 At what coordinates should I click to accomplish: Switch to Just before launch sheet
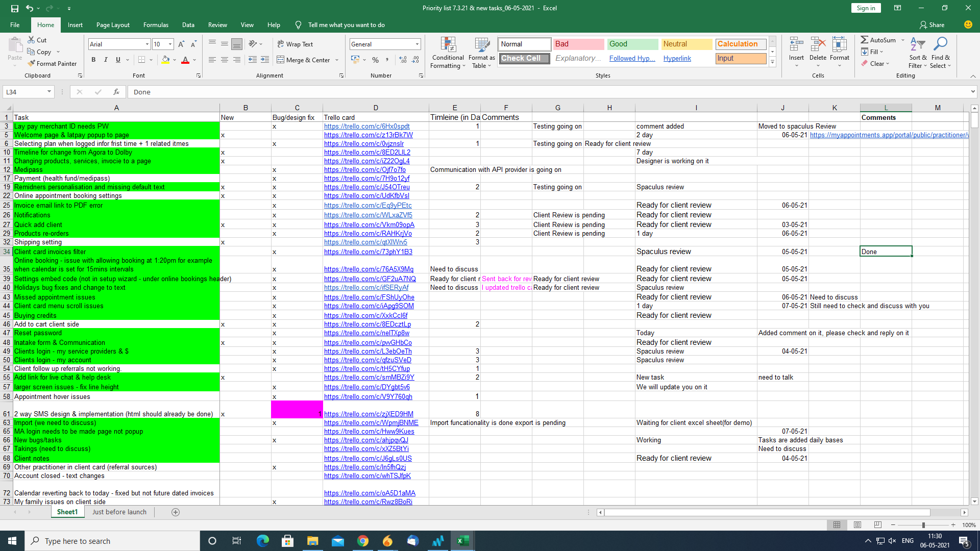(119, 512)
